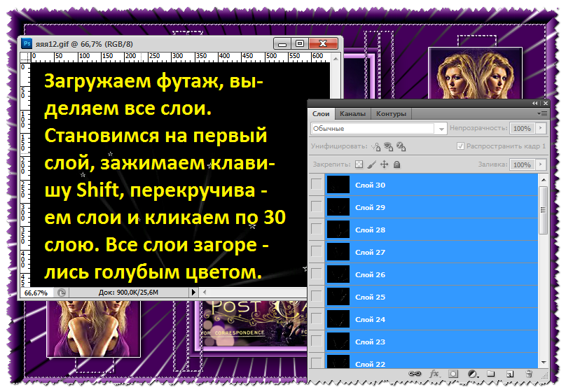Toggle visibility of Слой 26
Screen dimensions: 566x392
click(x=317, y=274)
